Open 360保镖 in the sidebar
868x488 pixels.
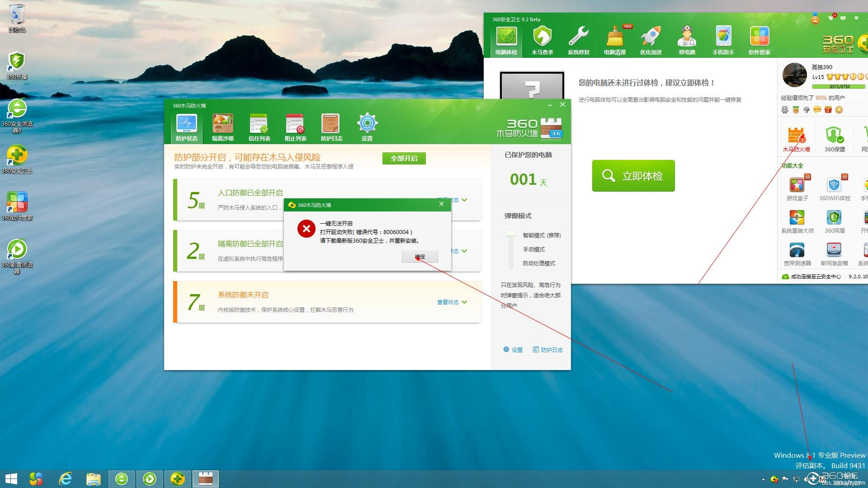834,139
